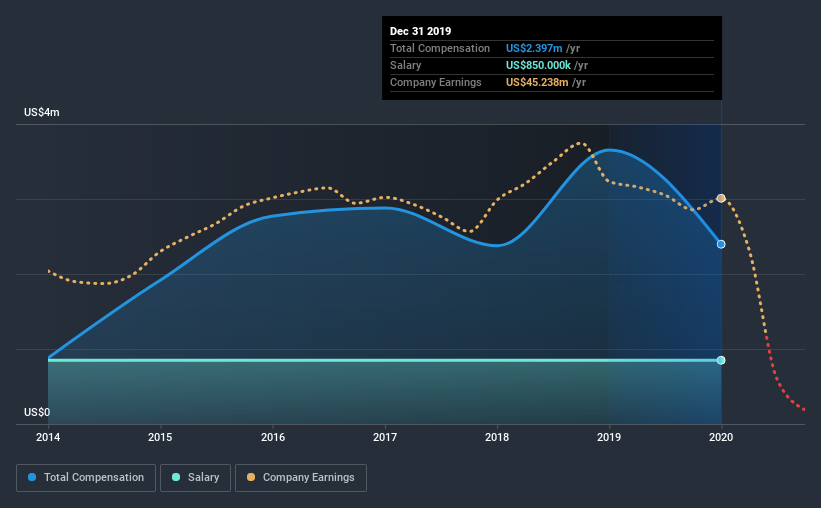Click the US$2.397m total compensation value
The image size is (821, 508).
534,49
